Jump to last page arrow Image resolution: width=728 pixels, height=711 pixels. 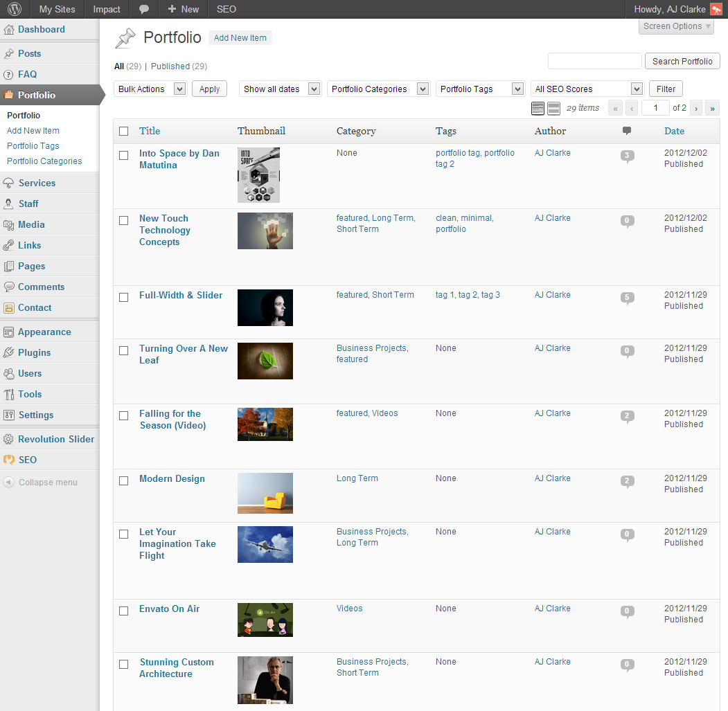pyautogui.click(x=712, y=108)
